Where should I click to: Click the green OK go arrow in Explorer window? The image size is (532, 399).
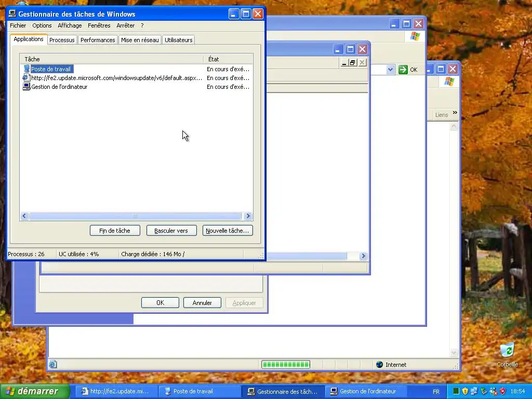coord(403,70)
